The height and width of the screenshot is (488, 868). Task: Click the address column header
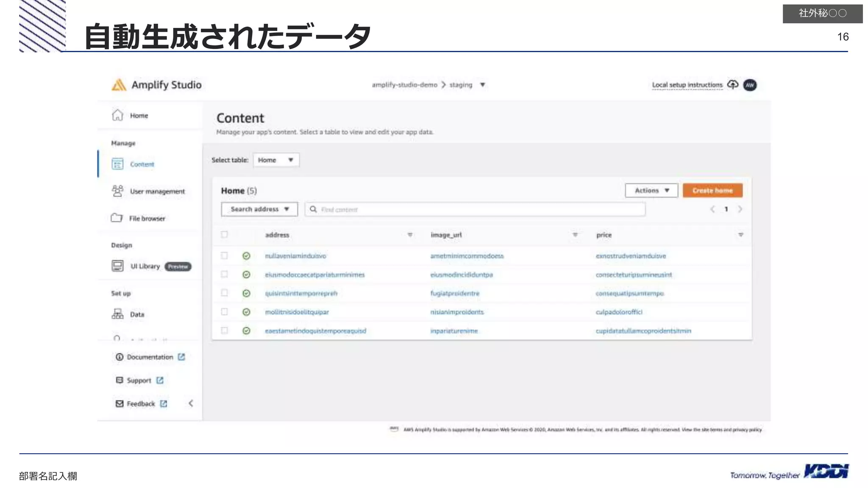pyautogui.click(x=277, y=235)
